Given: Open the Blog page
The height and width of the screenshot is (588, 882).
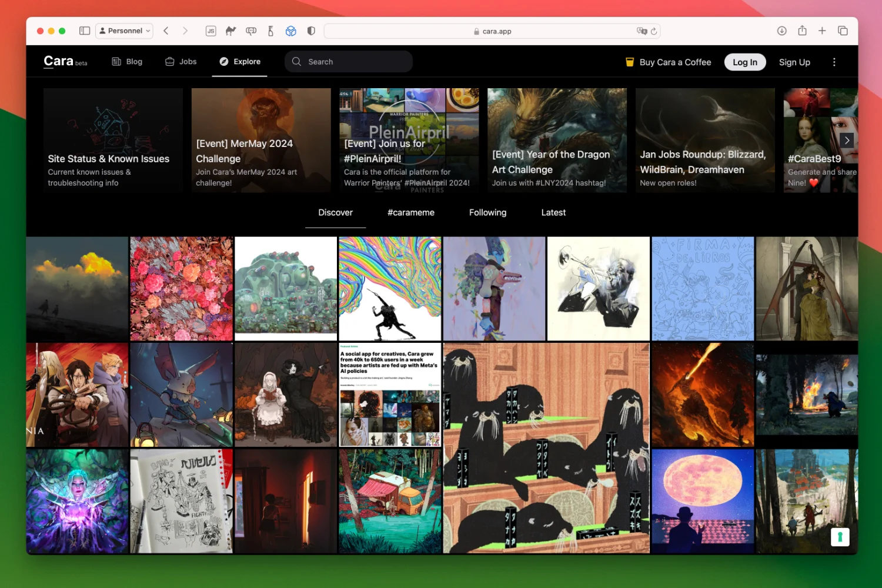Looking at the screenshot, I should (127, 62).
